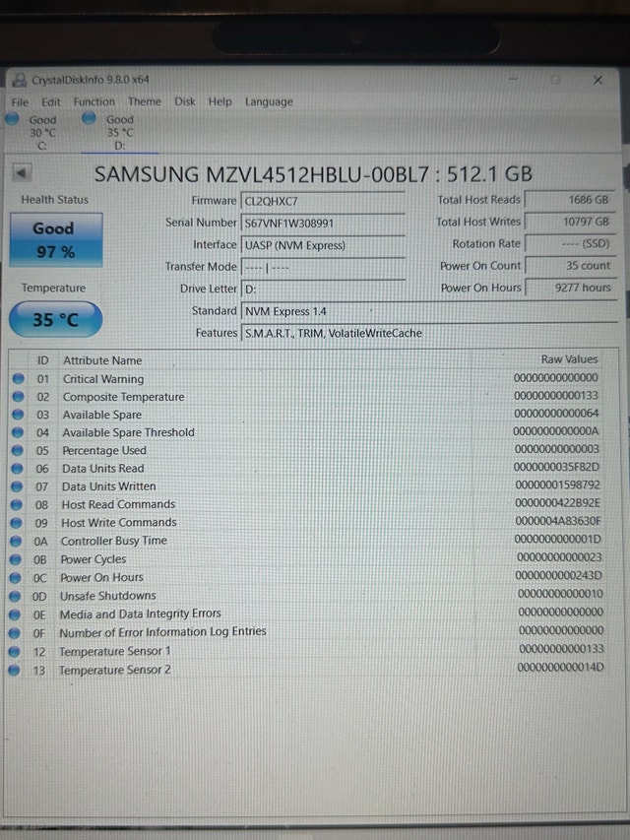Click the status dot for Data Units Written
The image size is (630, 840).
tap(17, 487)
